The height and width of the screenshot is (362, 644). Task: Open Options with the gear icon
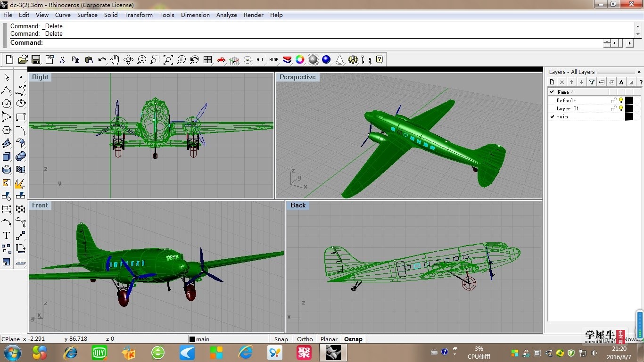tap(353, 60)
